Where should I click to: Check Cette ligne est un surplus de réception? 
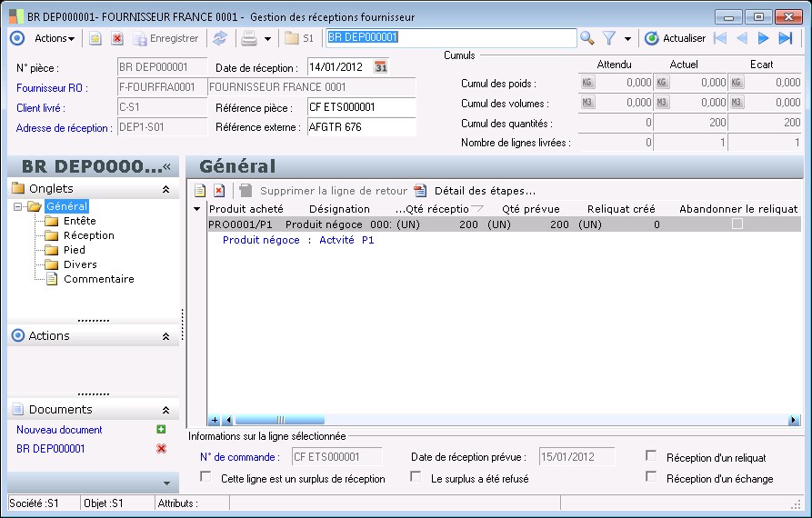pyautogui.click(x=206, y=476)
